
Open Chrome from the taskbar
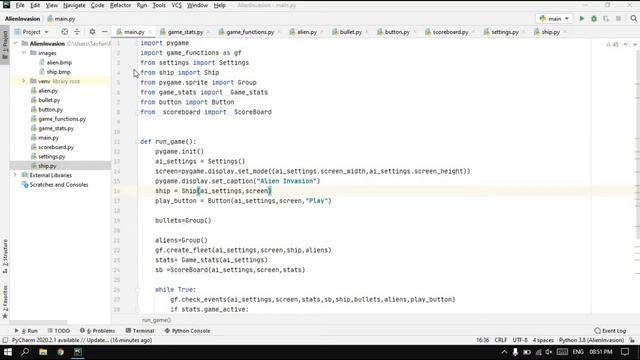[60, 352]
